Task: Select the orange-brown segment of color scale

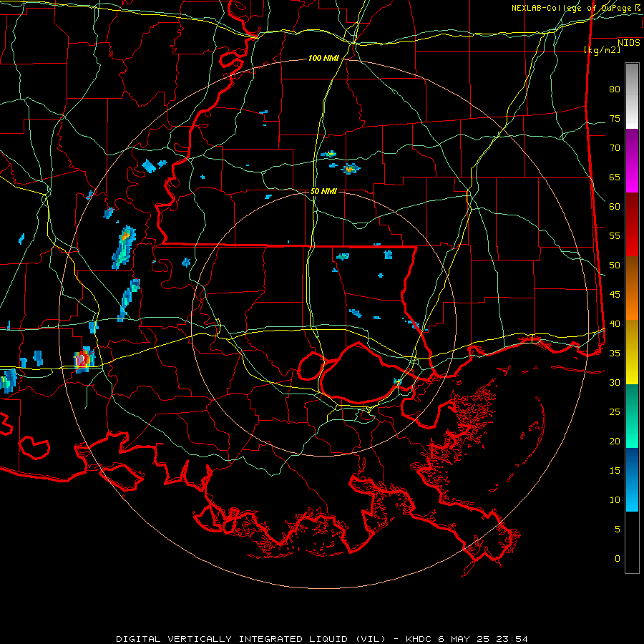Action: [632, 288]
